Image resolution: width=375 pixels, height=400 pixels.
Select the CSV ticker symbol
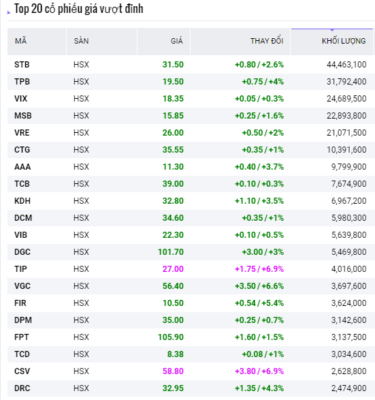click(22, 371)
